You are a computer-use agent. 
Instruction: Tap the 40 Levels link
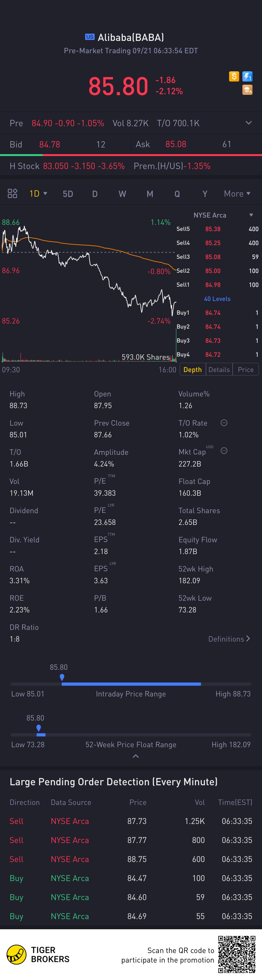[217, 299]
